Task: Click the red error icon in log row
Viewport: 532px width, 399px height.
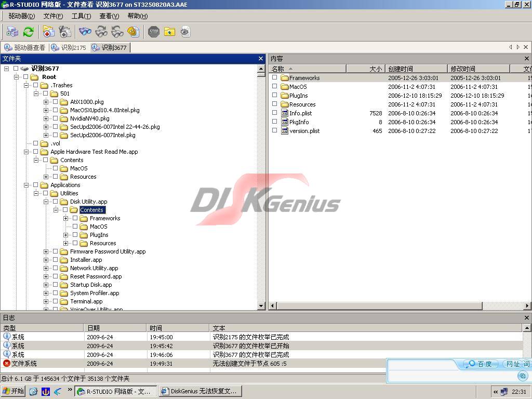Action: pos(6,363)
